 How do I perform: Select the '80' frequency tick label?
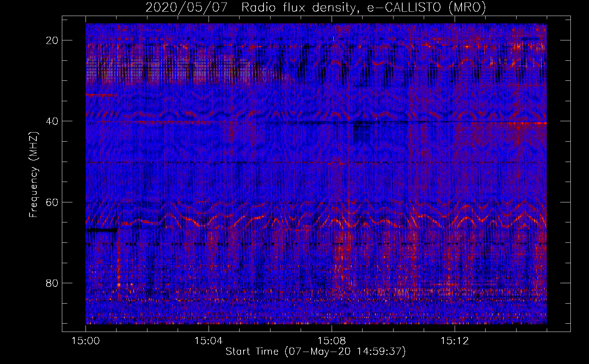pyautogui.click(x=52, y=283)
